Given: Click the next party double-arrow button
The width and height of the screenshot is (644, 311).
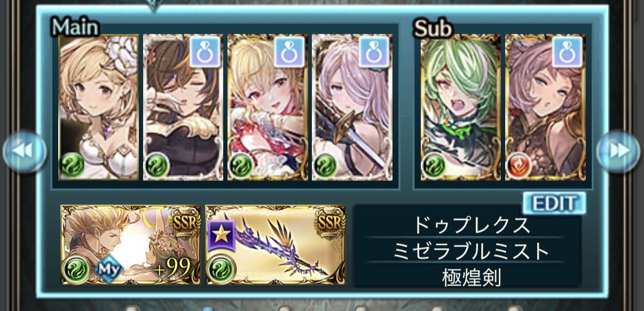Looking at the screenshot, I should pos(618,151).
